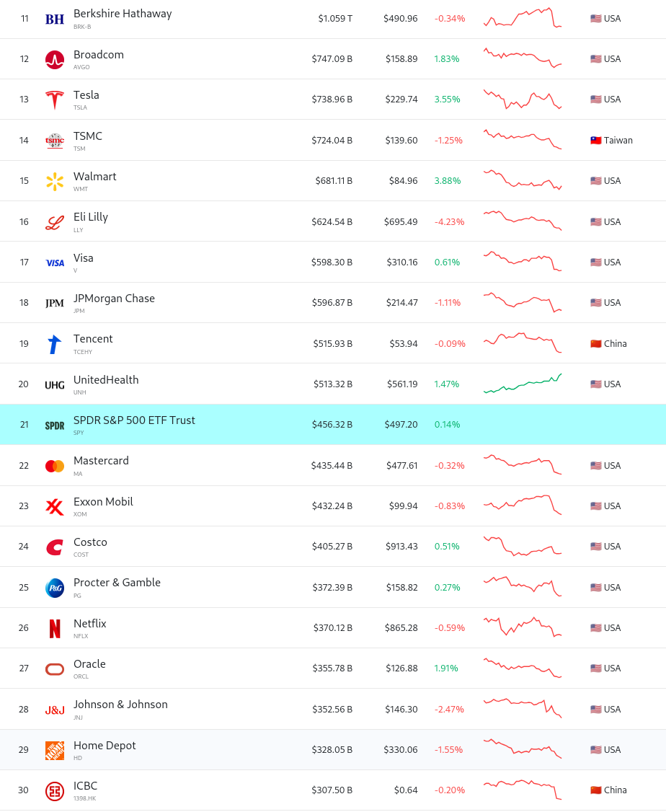The width and height of the screenshot is (666, 812).
Task: Open the Broadcom company link
Action: click(x=99, y=54)
